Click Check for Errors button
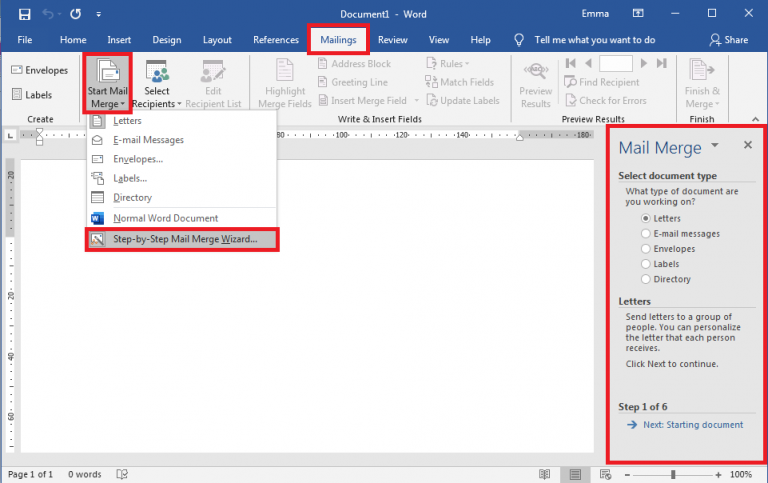The image size is (768, 483). coord(605,100)
